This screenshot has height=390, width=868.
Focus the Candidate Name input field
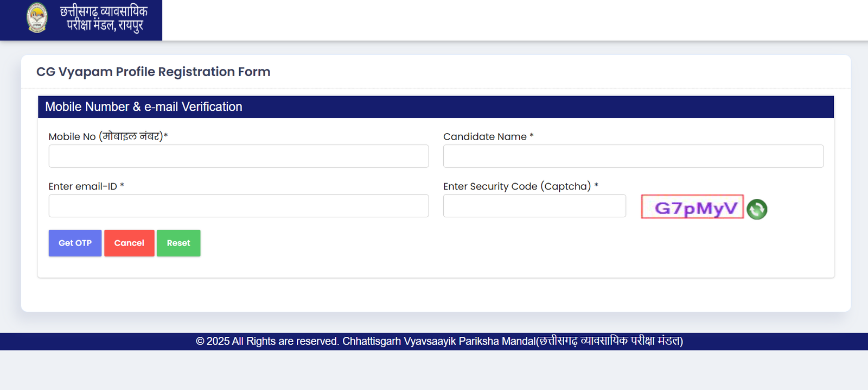pyautogui.click(x=633, y=156)
